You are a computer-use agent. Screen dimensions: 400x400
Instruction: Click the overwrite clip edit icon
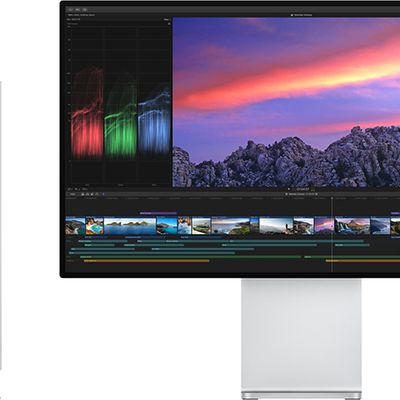click(97, 194)
